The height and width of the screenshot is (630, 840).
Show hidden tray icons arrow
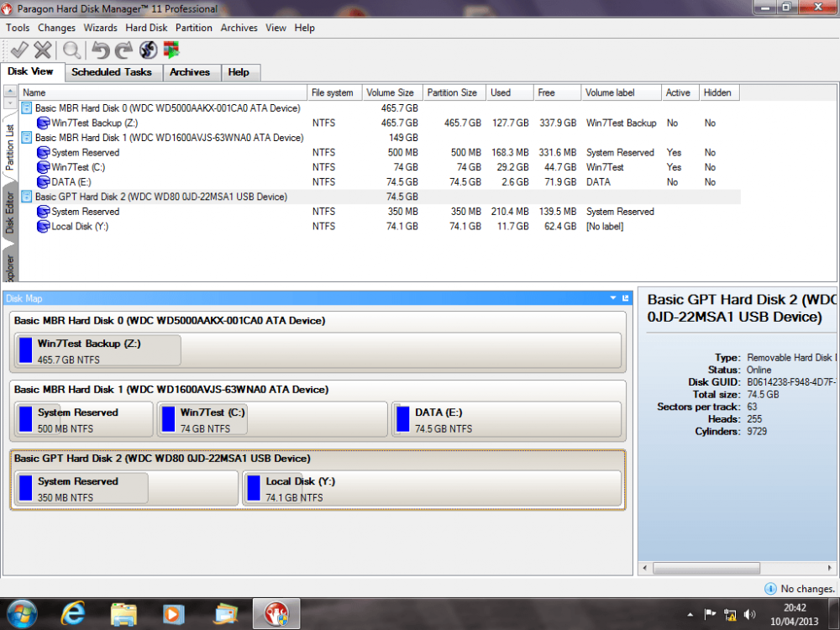click(690, 615)
